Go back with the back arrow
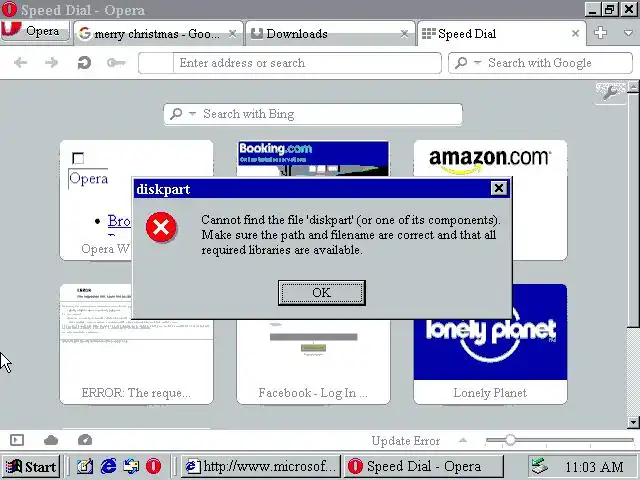Viewport: 640px width, 480px height. coord(20,63)
